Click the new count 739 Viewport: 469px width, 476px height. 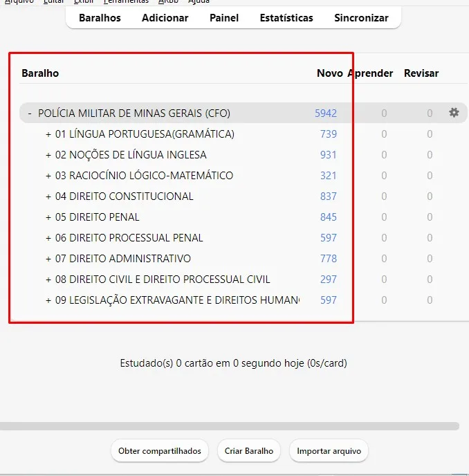pyautogui.click(x=329, y=134)
